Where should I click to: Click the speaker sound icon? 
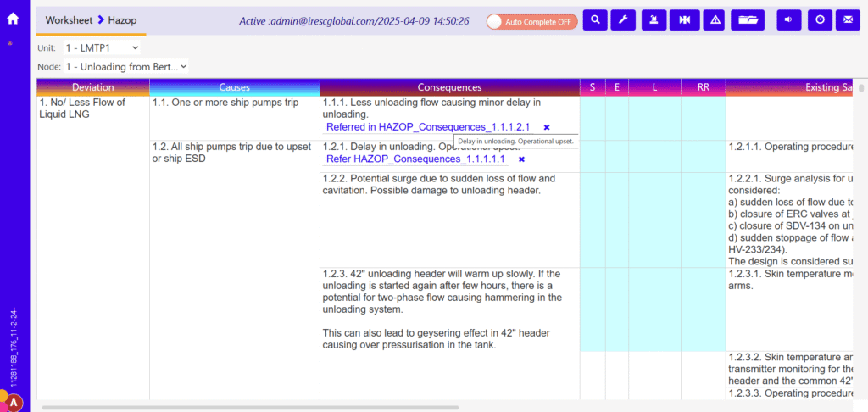click(x=788, y=19)
